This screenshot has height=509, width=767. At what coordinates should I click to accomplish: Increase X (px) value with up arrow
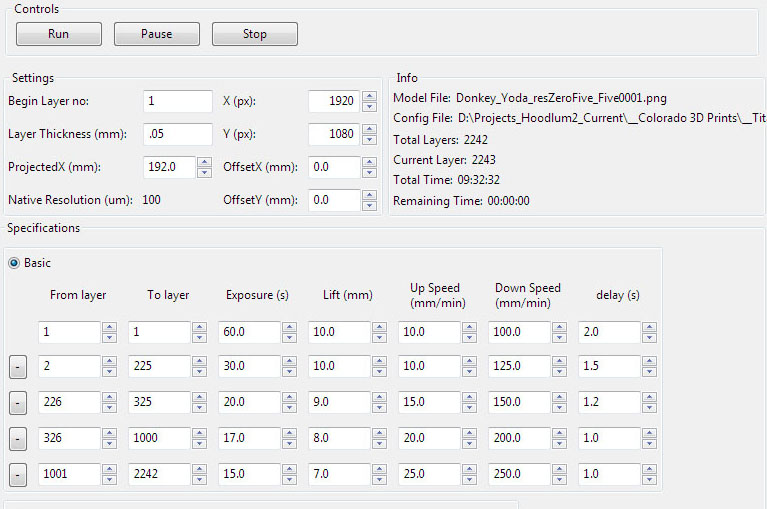[x=370, y=96]
